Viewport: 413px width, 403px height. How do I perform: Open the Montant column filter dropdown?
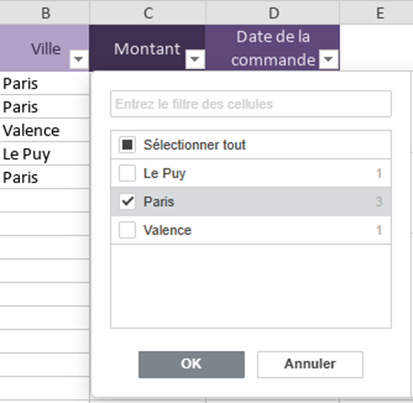tap(195, 59)
